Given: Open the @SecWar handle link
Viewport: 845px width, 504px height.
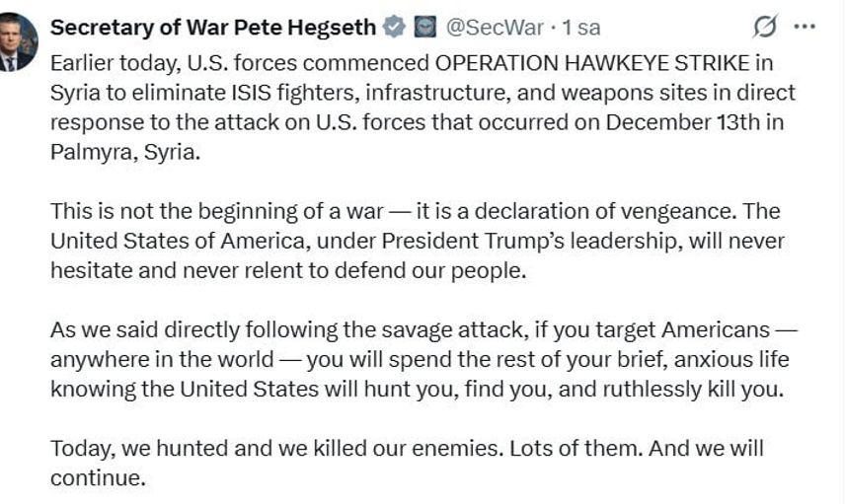Looking at the screenshot, I should (495, 27).
